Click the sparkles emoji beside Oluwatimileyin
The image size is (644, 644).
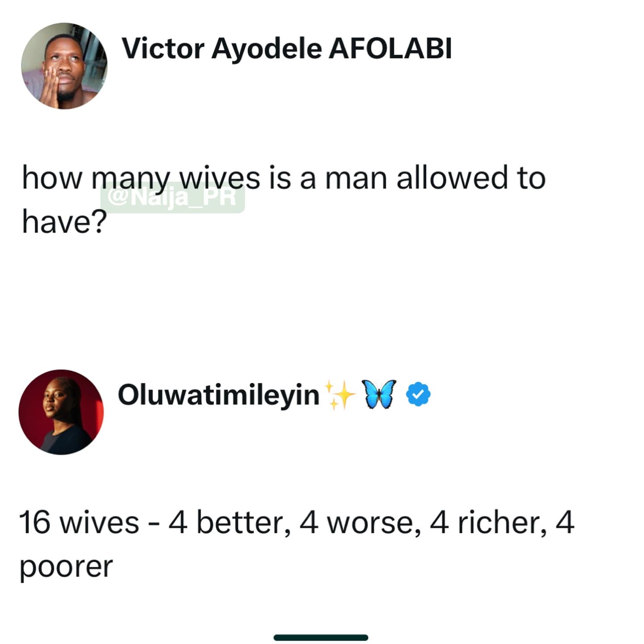[340, 395]
